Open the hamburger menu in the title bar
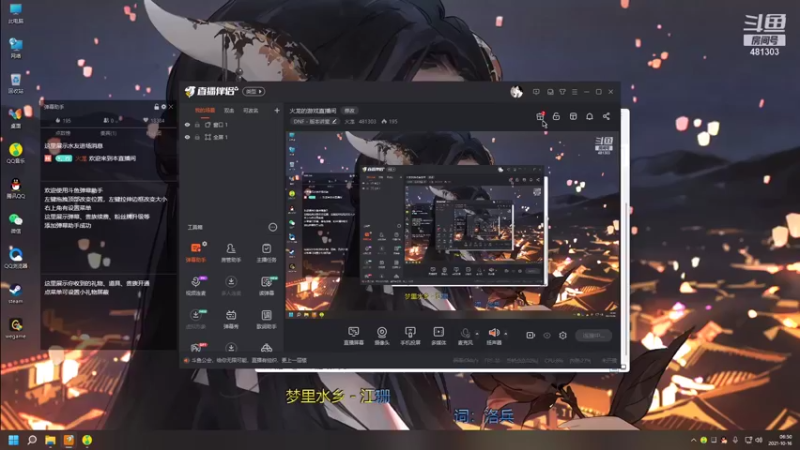The width and height of the screenshot is (800, 450). pyautogui.click(x=575, y=92)
